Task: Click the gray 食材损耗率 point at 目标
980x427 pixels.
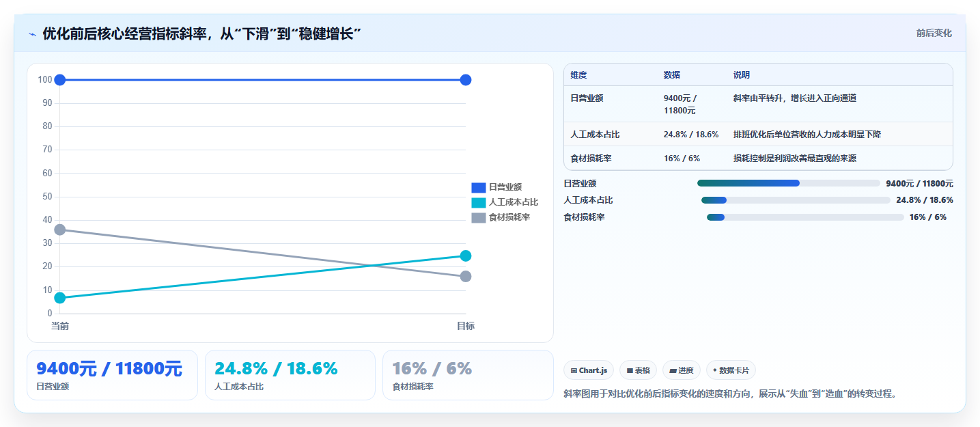Action: 466,277
